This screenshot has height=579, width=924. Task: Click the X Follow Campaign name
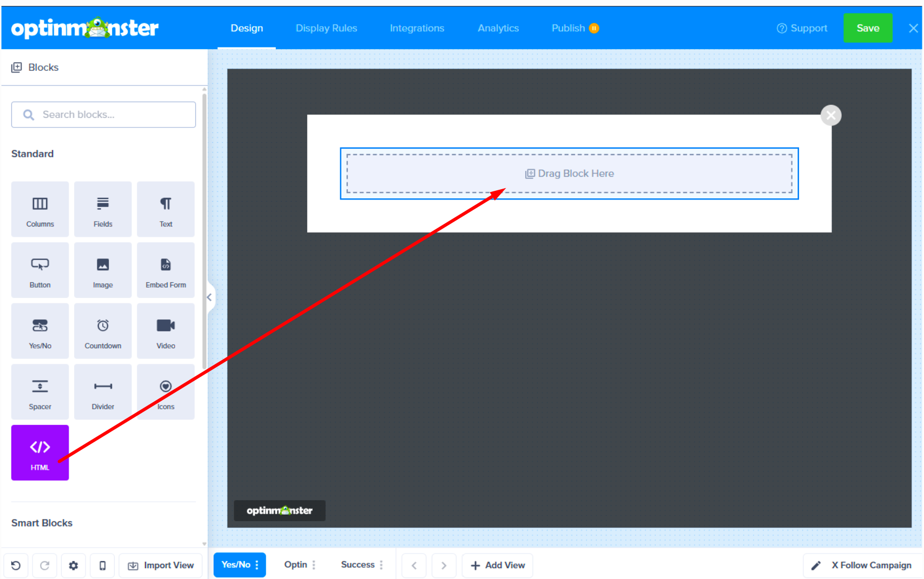tap(872, 565)
